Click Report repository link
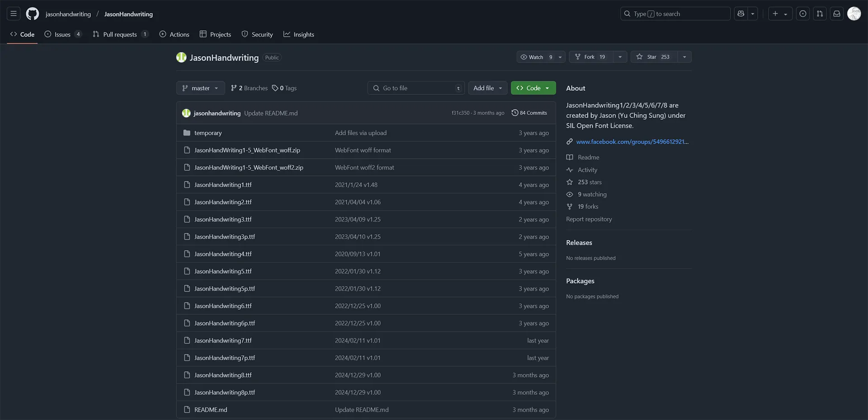 (589, 219)
